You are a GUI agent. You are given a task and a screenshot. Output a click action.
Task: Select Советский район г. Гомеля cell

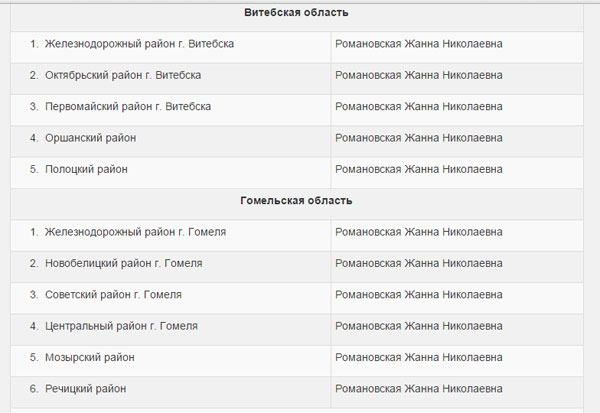[113, 295]
